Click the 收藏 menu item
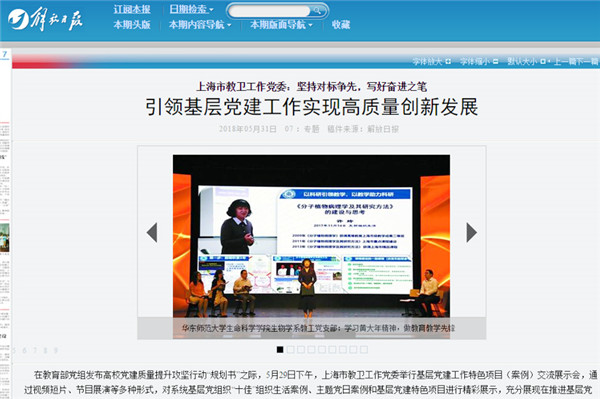 tap(341, 25)
